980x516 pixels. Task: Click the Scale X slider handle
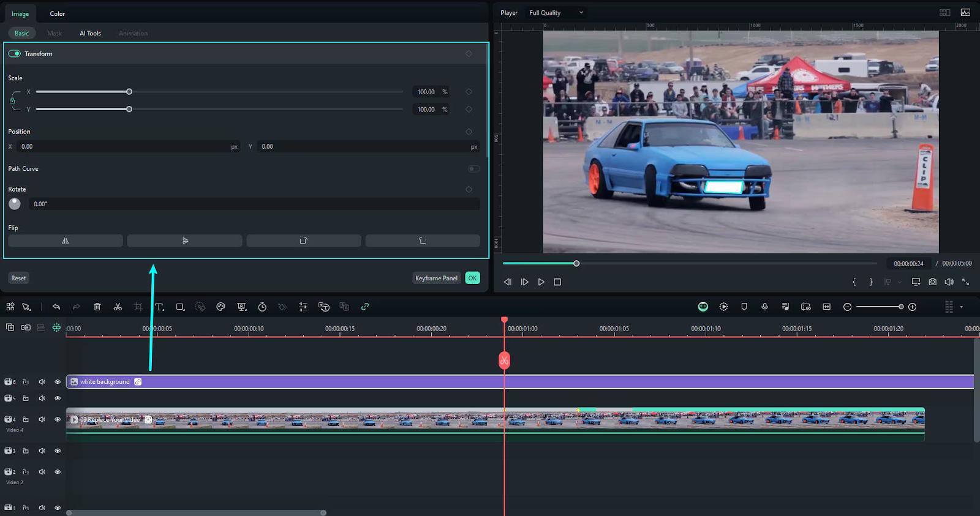pyautogui.click(x=129, y=92)
